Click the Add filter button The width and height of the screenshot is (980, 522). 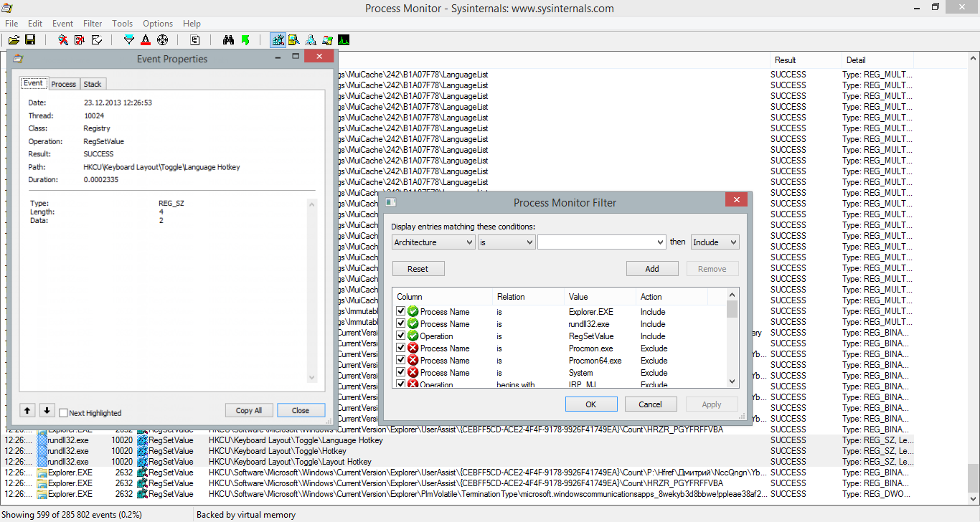click(652, 269)
